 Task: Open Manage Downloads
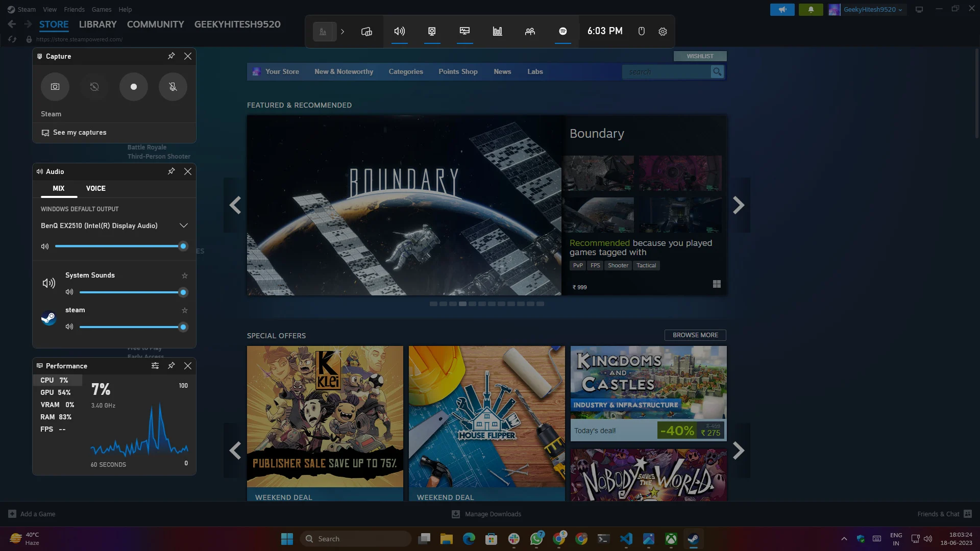(487, 514)
